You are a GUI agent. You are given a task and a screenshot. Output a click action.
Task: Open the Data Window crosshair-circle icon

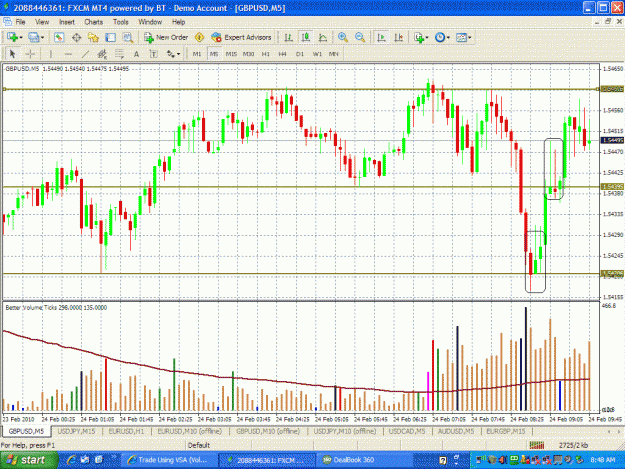coord(76,37)
